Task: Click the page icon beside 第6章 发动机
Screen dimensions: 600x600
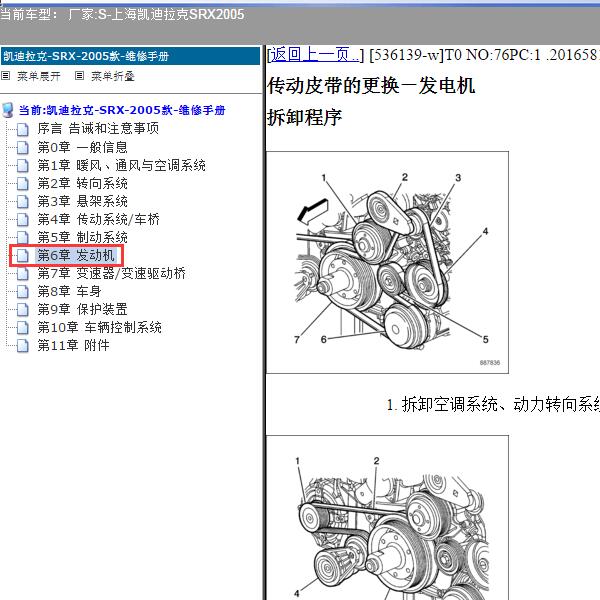Action: tap(23, 256)
